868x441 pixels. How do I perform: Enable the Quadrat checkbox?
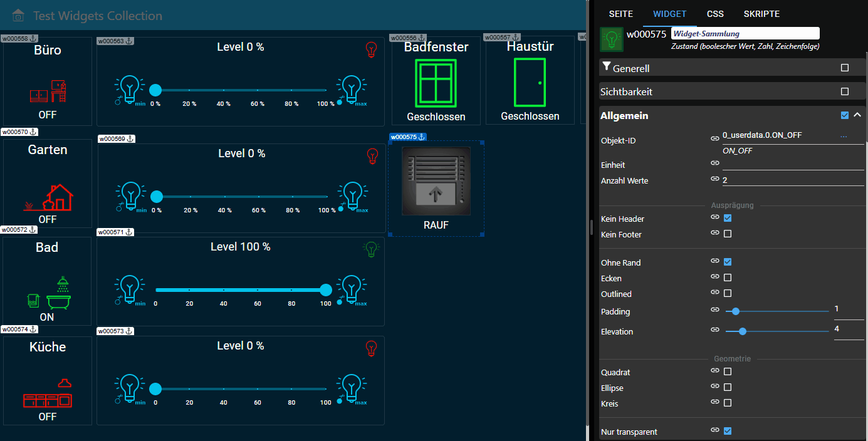728,371
